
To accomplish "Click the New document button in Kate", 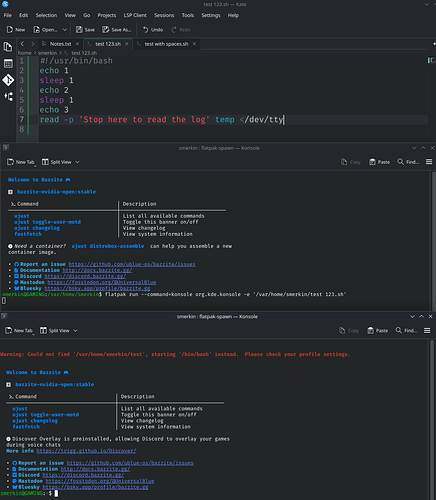I will pos(16,30).
